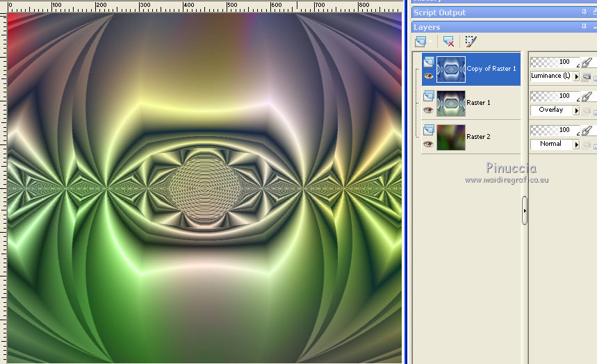Image resolution: width=597 pixels, height=364 pixels.
Task: Select the Copy of Raster 1 layer thumbnail
Action: click(x=451, y=69)
